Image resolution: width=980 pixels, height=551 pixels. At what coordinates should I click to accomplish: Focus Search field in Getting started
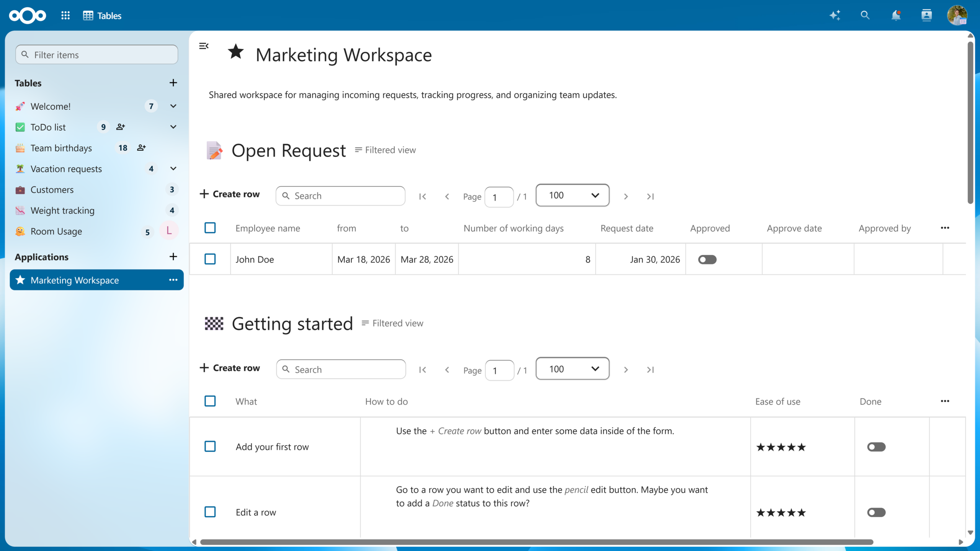[341, 369]
